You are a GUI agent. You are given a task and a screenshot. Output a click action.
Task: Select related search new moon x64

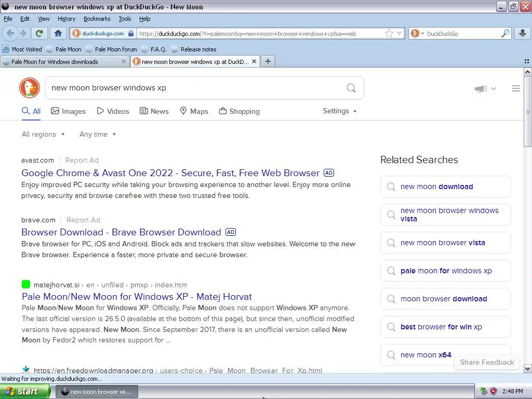pos(426,355)
